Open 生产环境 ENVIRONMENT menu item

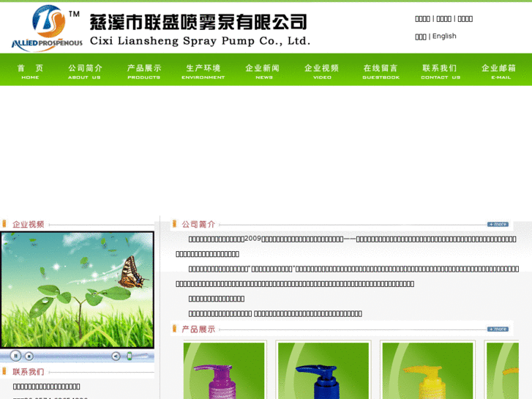click(x=203, y=72)
